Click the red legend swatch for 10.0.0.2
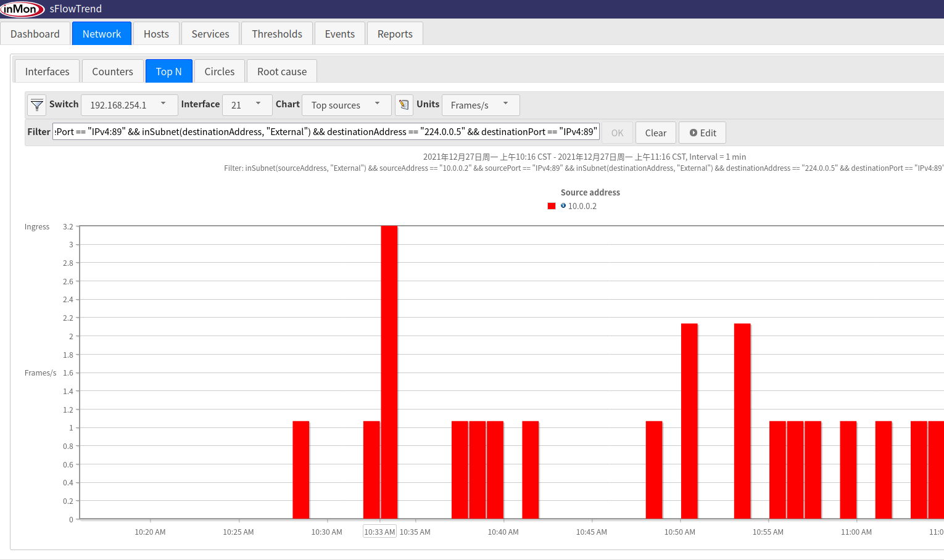The height and width of the screenshot is (560, 944). tap(552, 206)
